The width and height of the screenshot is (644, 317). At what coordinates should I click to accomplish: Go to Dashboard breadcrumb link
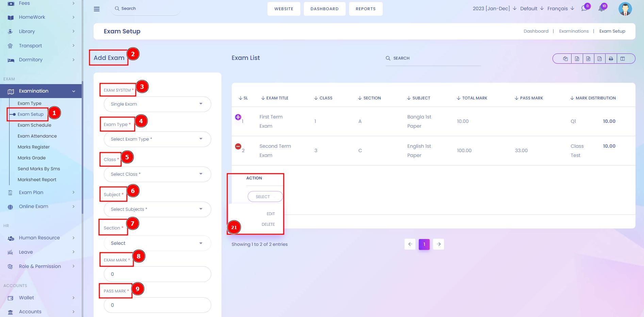click(536, 31)
